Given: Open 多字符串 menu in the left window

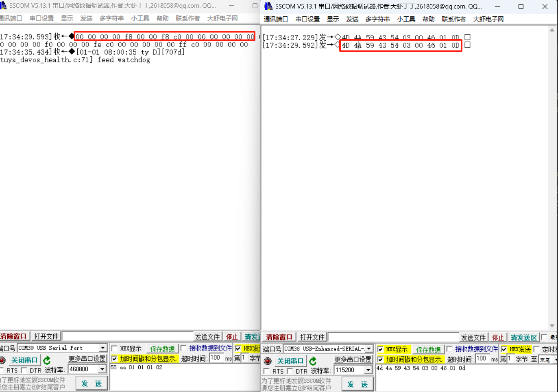Looking at the screenshot, I should tap(111, 18).
